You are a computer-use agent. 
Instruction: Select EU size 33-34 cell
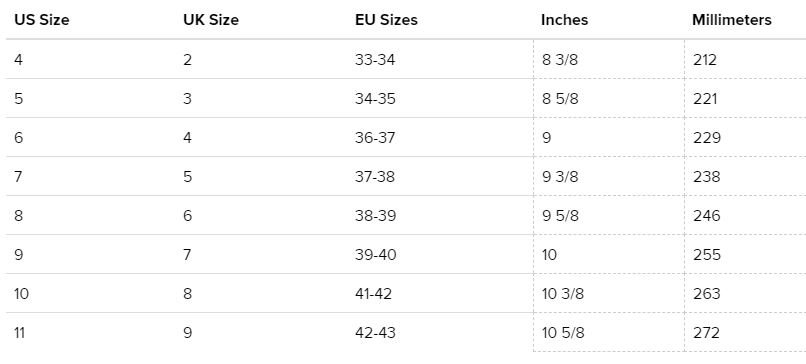(x=375, y=60)
